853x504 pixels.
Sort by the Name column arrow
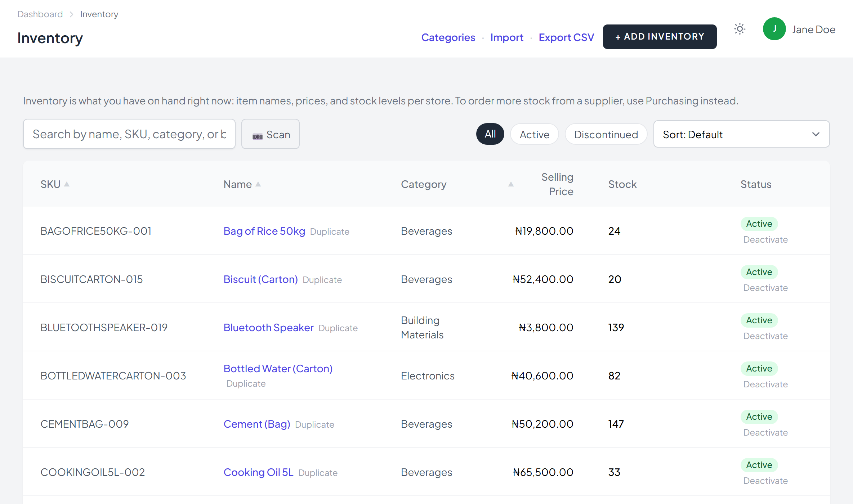point(258,184)
